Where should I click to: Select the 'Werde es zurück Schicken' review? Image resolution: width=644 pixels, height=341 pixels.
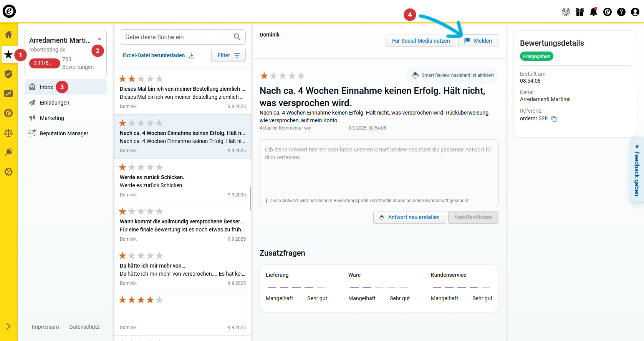coord(182,181)
